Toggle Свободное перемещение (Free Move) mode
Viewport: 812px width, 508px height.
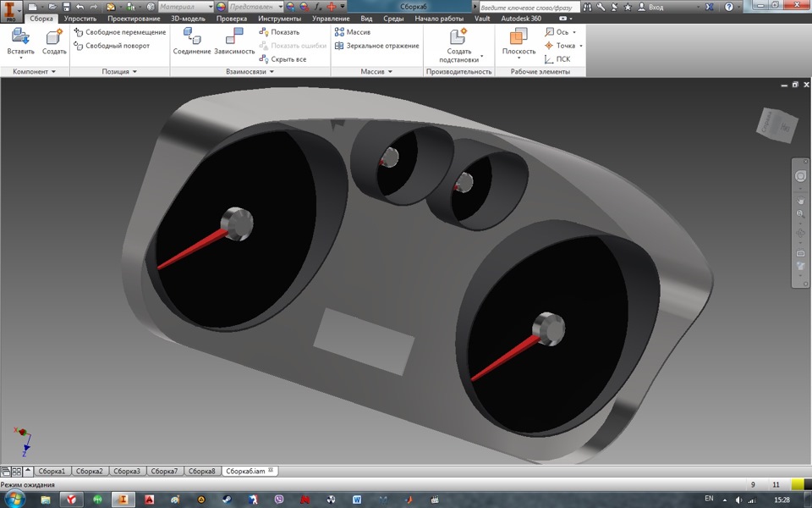click(119, 32)
